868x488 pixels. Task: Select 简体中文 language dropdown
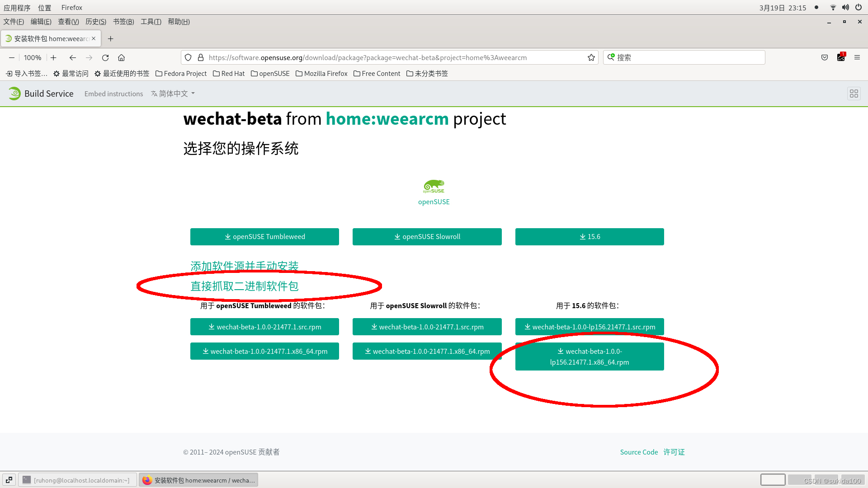point(173,93)
